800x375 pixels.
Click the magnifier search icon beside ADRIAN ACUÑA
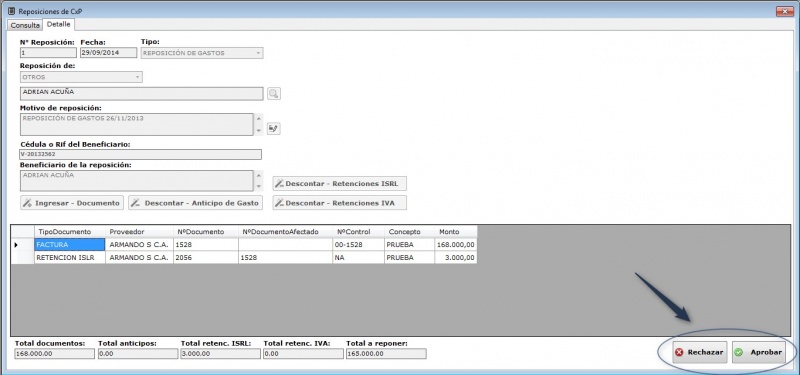point(273,93)
